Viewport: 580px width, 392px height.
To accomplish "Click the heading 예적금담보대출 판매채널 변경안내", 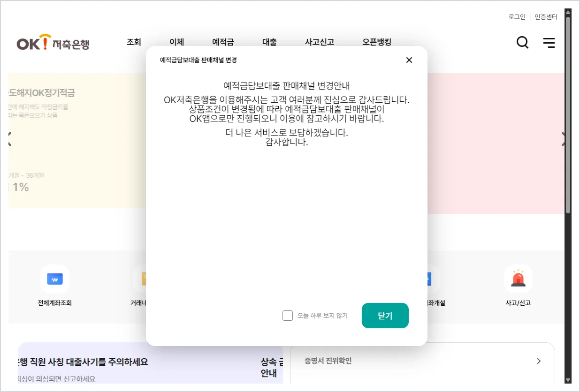I will pos(287,86).
